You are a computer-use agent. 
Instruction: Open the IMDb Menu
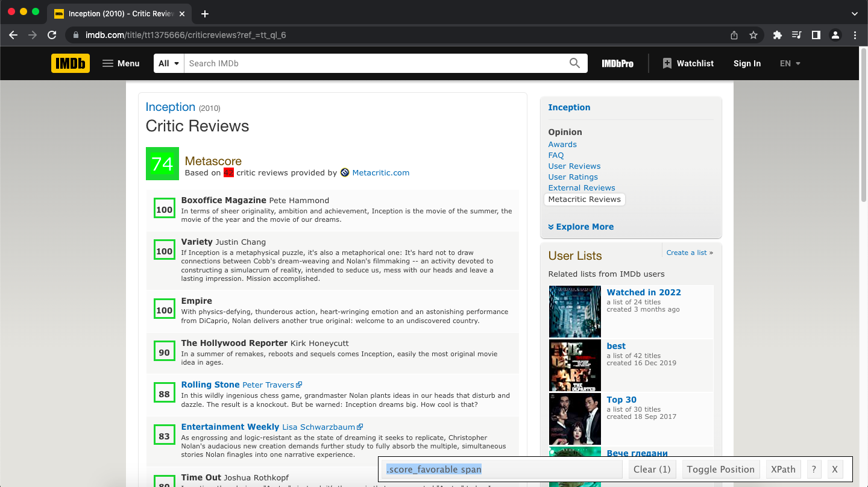[121, 63]
